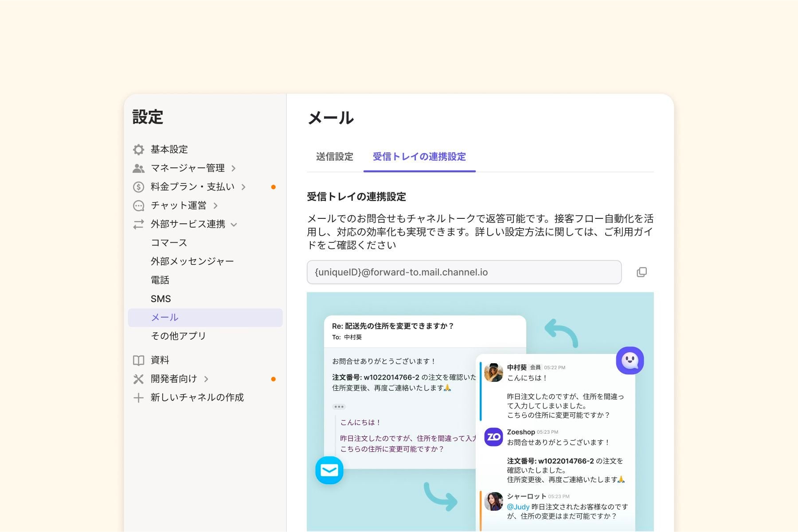Click the forward-to.mail.channel.io address field
This screenshot has height=532, width=798.
point(464,272)
